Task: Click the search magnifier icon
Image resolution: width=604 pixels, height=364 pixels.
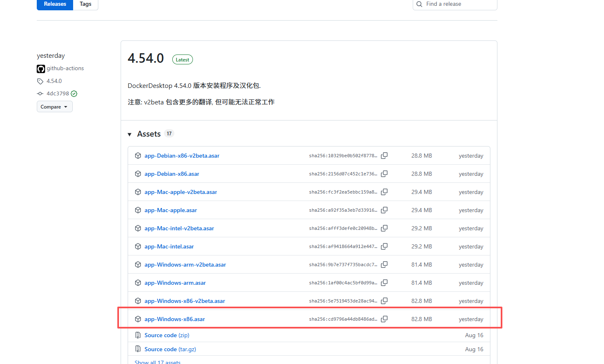Action: pyautogui.click(x=419, y=4)
